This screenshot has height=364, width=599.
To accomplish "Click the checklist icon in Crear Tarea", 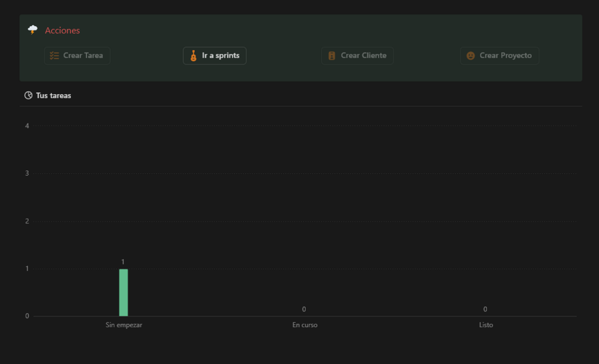I will click(54, 56).
